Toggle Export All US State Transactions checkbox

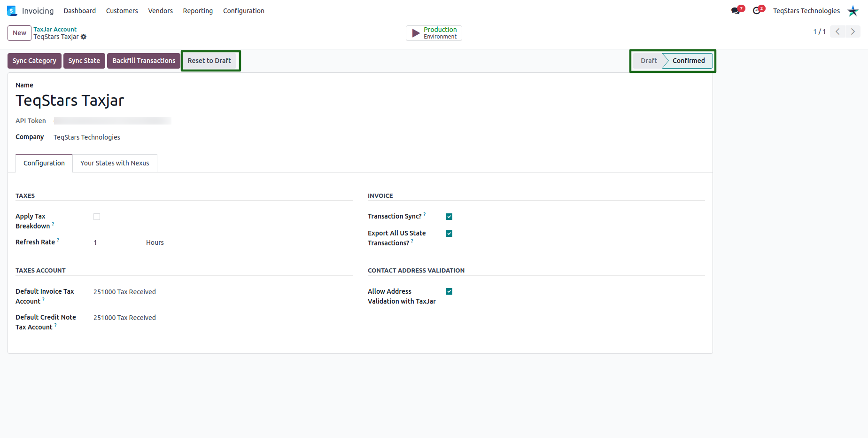[x=449, y=234]
